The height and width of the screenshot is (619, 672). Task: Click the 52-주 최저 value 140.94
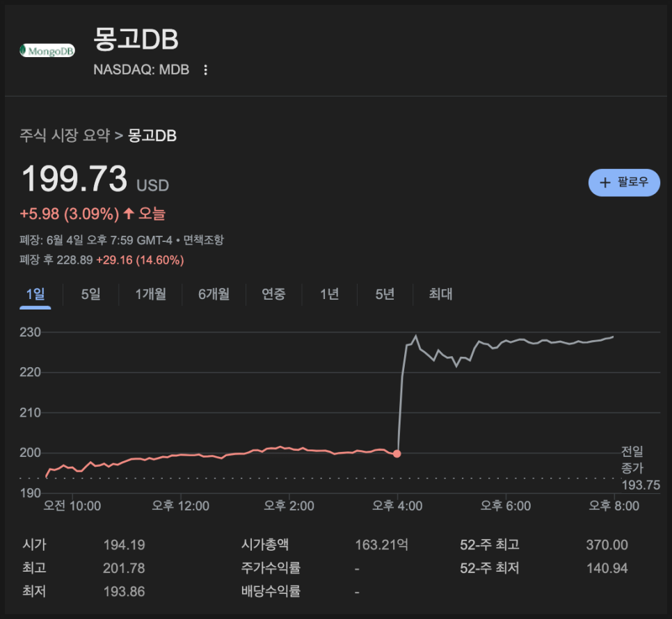(x=607, y=568)
